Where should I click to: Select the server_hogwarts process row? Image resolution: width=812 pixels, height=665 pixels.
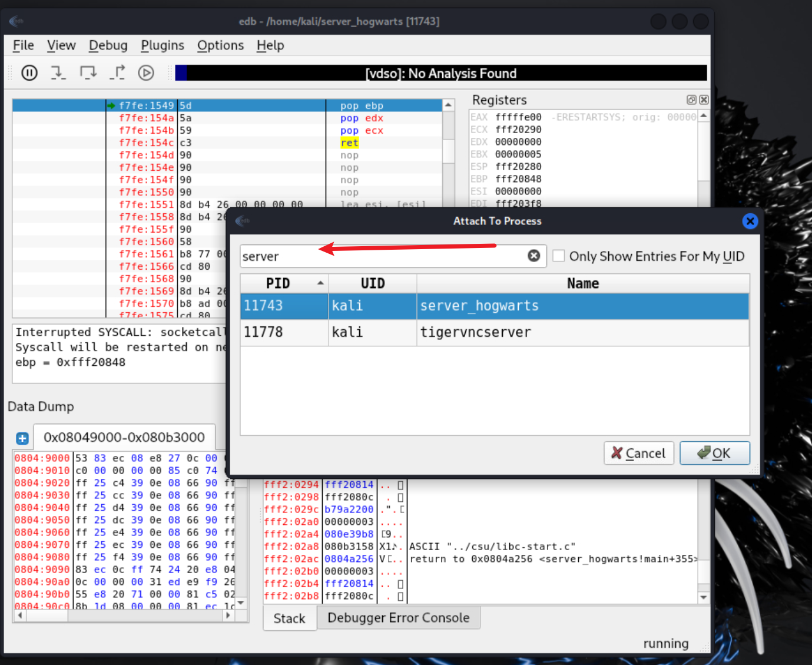pos(495,306)
